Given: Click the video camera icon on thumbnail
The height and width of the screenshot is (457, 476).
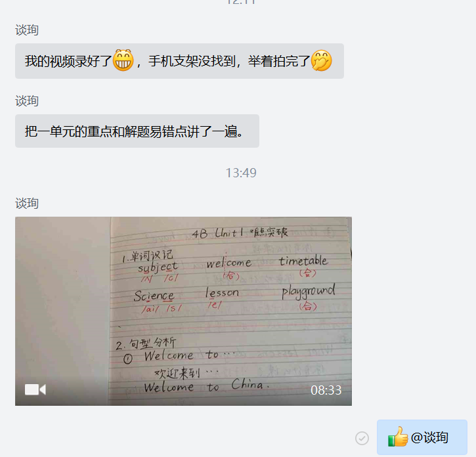Looking at the screenshot, I should tap(35, 389).
